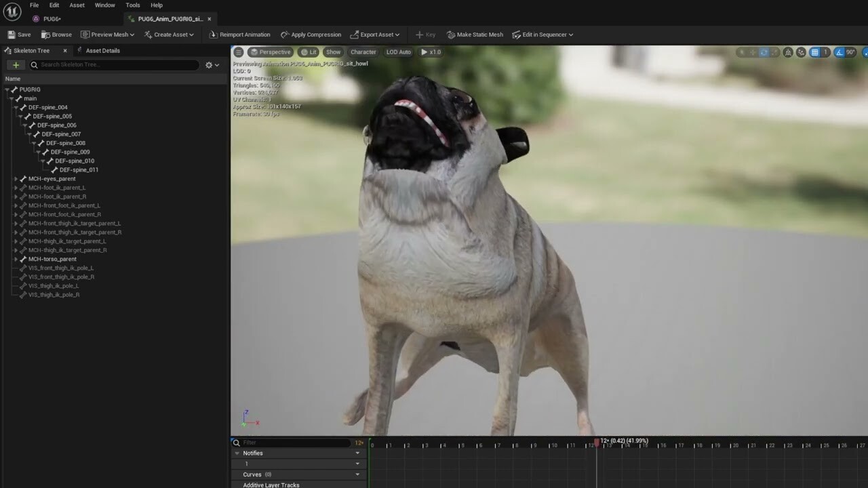Viewport: 868px width, 488px height.
Task: Adjust the x1.0 playback speed control
Action: pyautogui.click(x=432, y=52)
